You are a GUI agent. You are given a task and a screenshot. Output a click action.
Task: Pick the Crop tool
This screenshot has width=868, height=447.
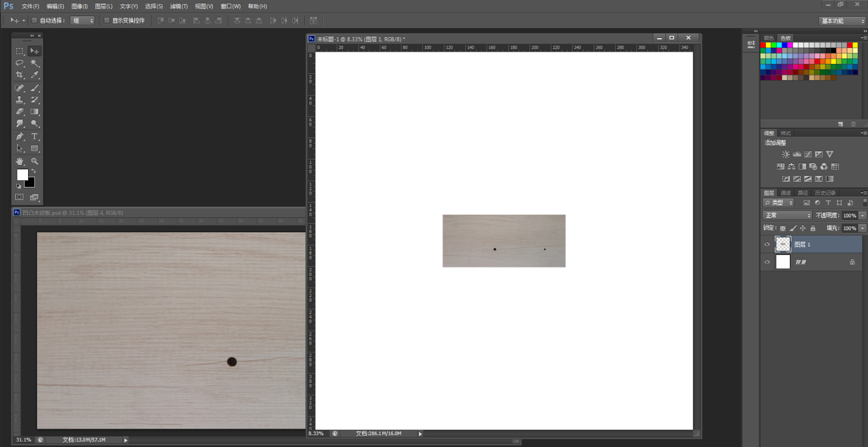[x=20, y=75]
